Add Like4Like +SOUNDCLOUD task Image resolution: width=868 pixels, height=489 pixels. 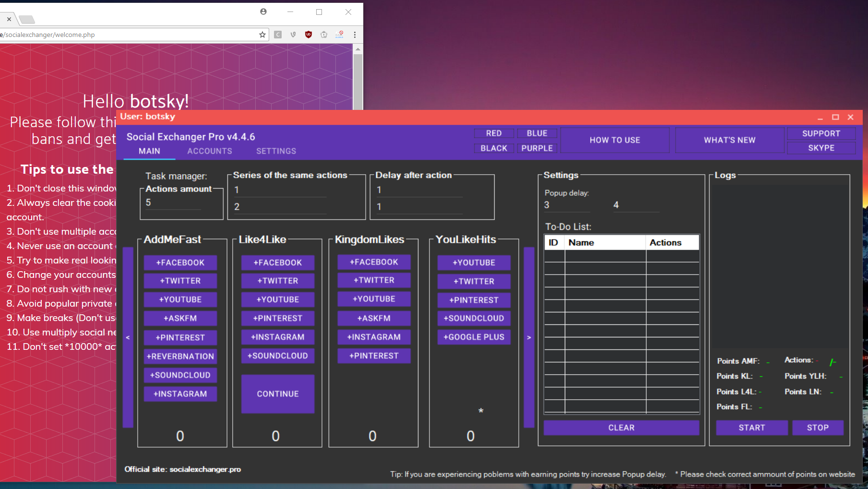pyautogui.click(x=278, y=356)
